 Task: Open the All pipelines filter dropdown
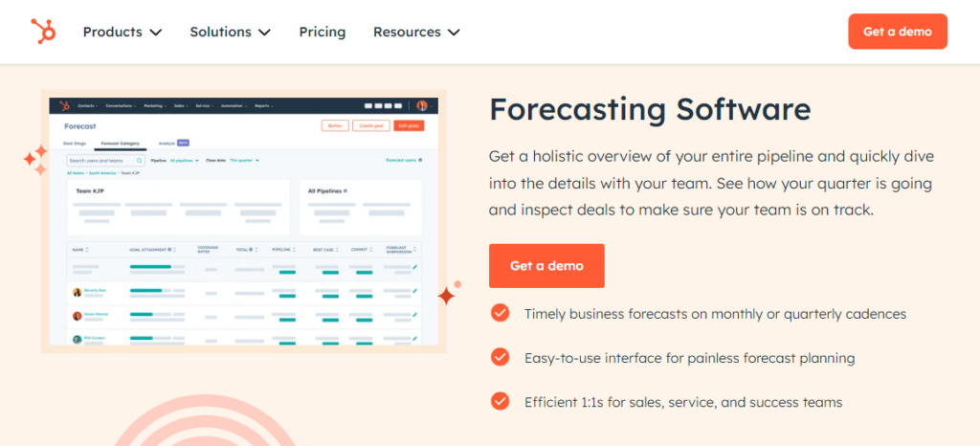click(185, 161)
